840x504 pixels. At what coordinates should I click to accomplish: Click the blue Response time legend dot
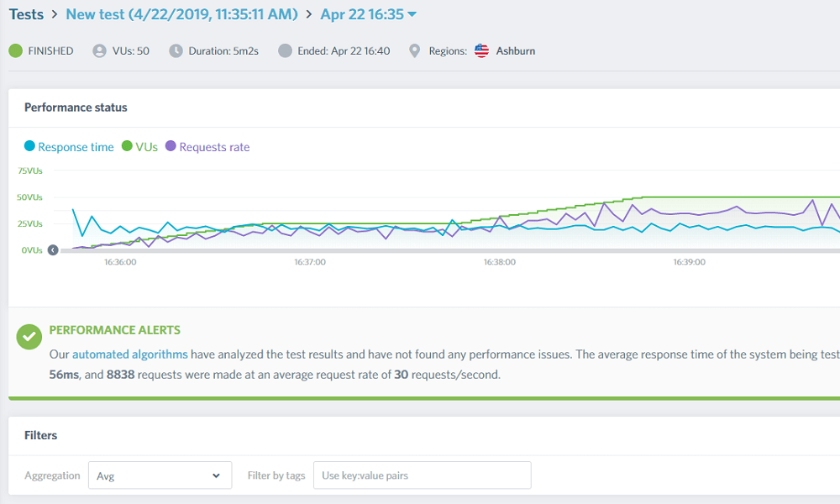(x=29, y=145)
